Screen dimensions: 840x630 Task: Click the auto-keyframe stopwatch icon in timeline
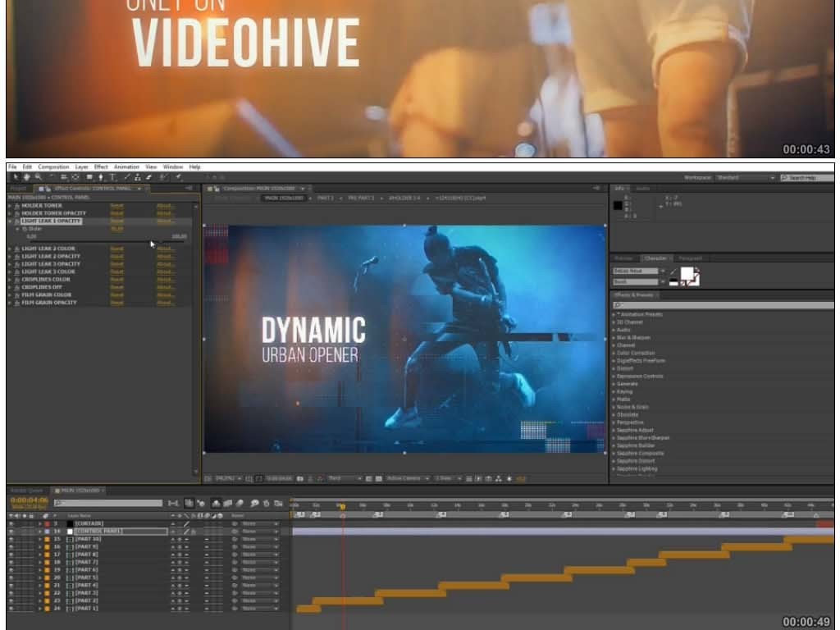coord(267,503)
